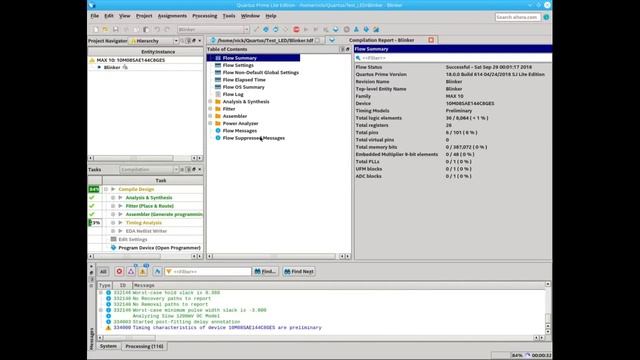Switch to the Processing (116) messages tab

[144, 346]
